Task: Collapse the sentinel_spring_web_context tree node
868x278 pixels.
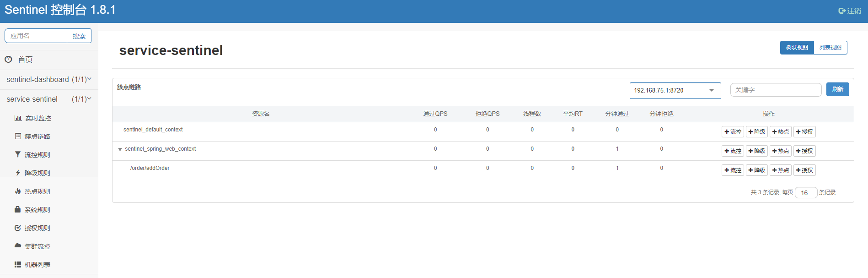Action: pyautogui.click(x=120, y=149)
